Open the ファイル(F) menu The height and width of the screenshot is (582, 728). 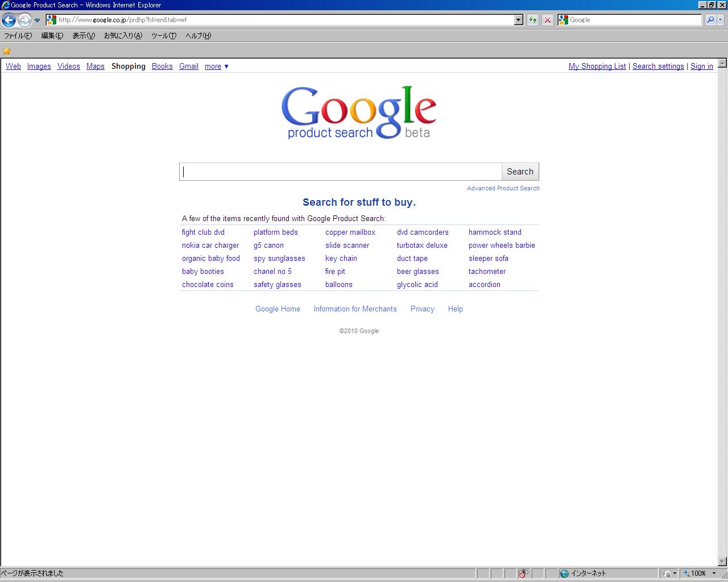[x=18, y=36]
